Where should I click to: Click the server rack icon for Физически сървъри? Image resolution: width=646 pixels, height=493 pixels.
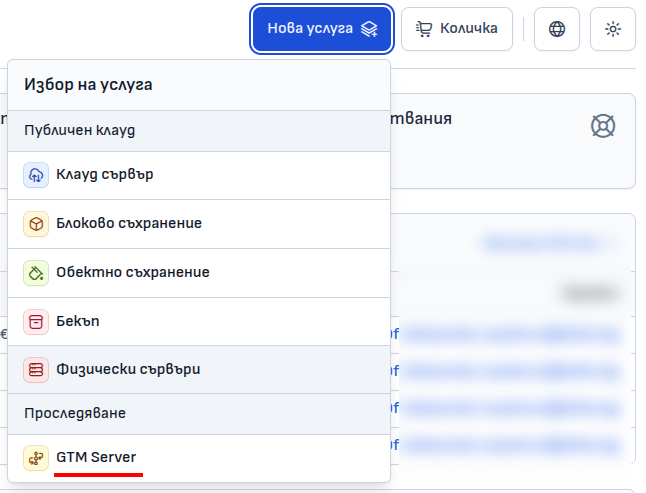(36, 369)
